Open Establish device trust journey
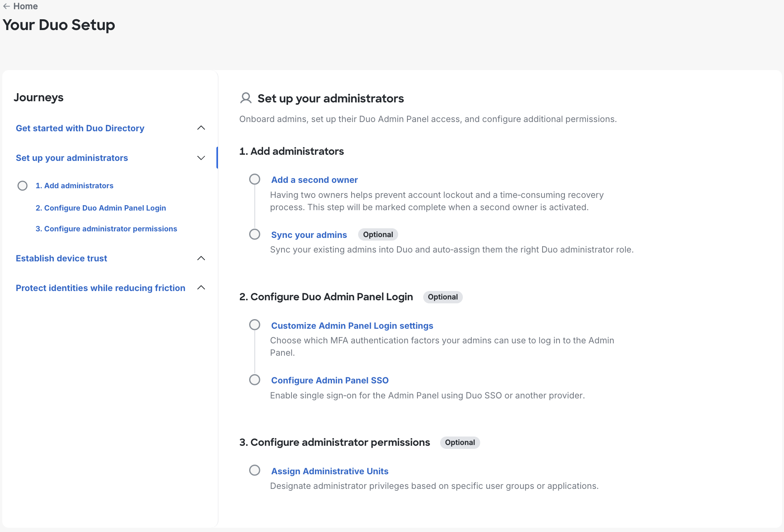Viewport: 784px width, 532px height. 62,258
